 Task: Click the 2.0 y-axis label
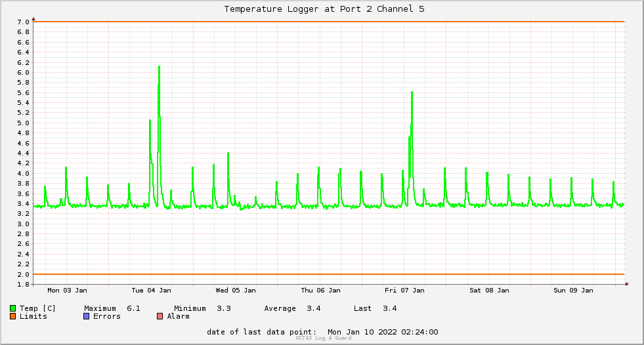(24, 274)
